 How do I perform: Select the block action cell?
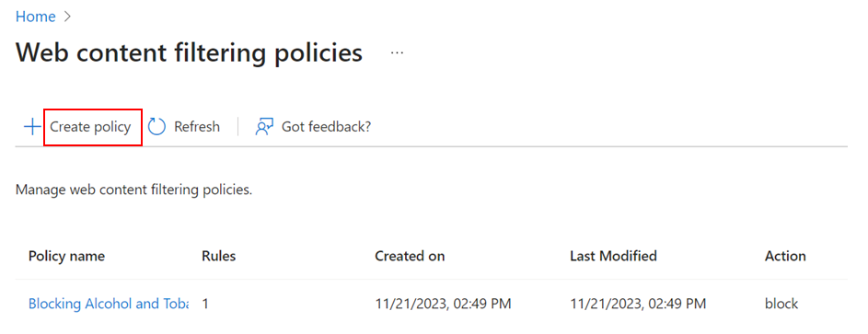coord(781,304)
